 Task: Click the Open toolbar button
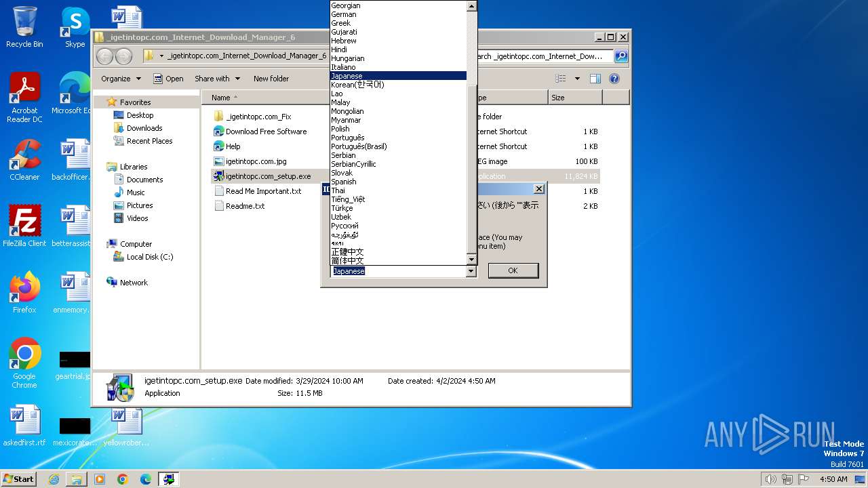(x=168, y=79)
